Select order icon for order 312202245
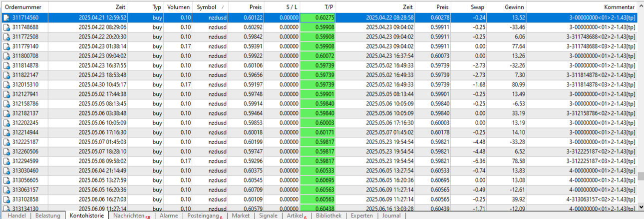 tap(6, 123)
